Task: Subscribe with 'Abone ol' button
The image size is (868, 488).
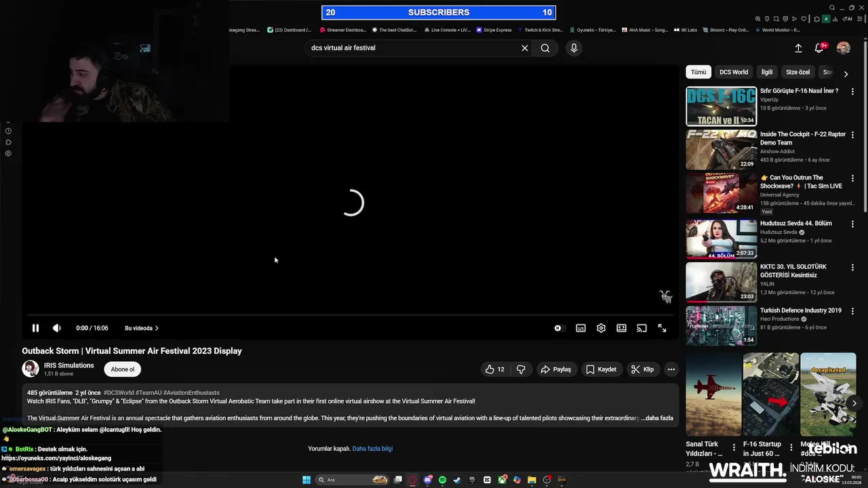Action: click(x=123, y=369)
